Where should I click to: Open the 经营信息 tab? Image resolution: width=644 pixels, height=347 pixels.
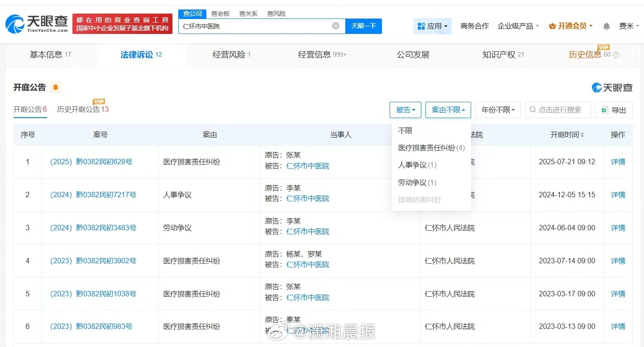[322, 55]
